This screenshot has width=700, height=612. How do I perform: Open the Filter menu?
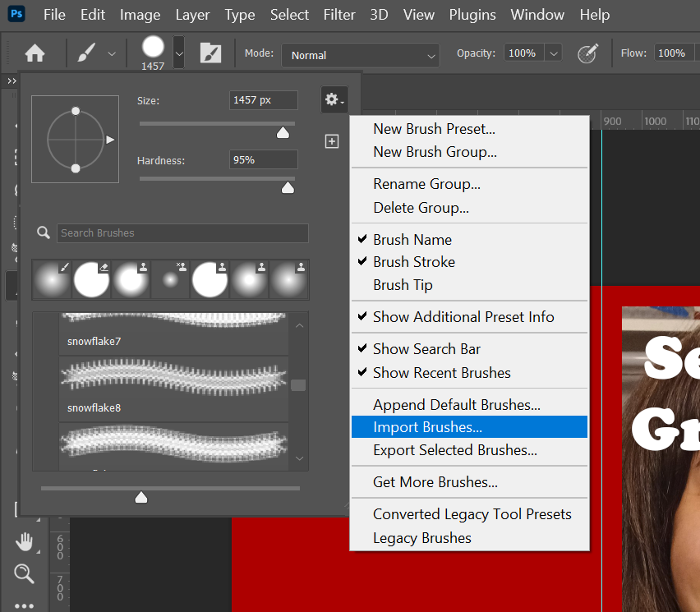pyautogui.click(x=340, y=15)
